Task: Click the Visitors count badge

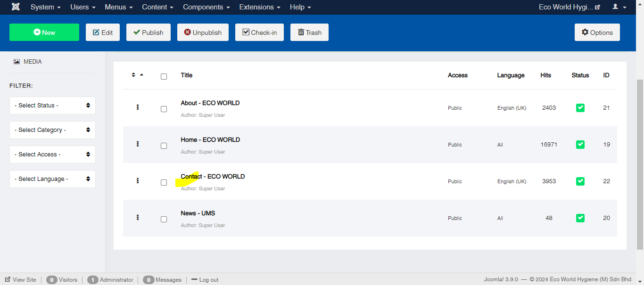Action: click(52, 279)
